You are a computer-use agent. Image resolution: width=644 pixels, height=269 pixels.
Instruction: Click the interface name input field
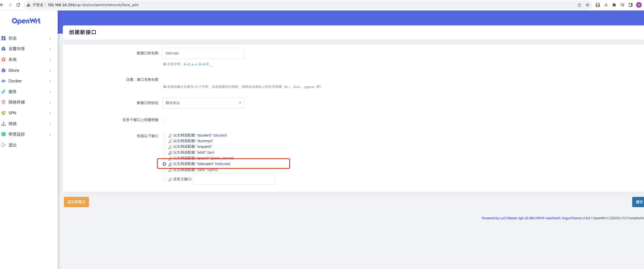[203, 53]
